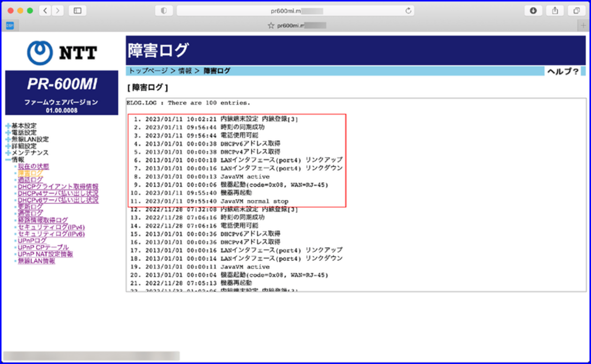
Task: Open DHCPv6サーバ払い出し状況 link
Action: 58,200
